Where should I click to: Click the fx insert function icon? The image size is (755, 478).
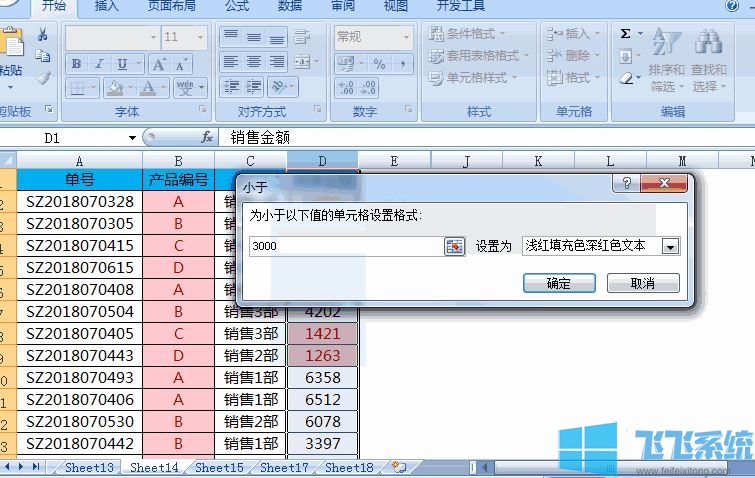coord(207,138)
